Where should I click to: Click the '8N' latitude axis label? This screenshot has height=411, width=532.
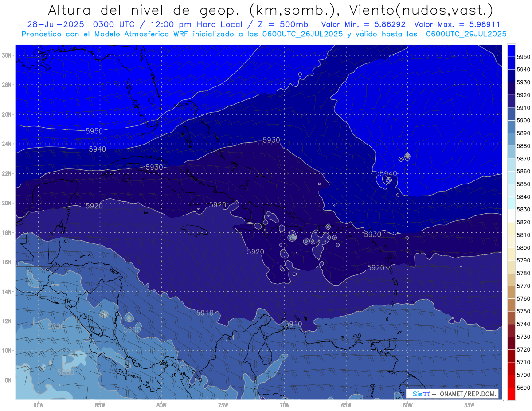point(8,380)
